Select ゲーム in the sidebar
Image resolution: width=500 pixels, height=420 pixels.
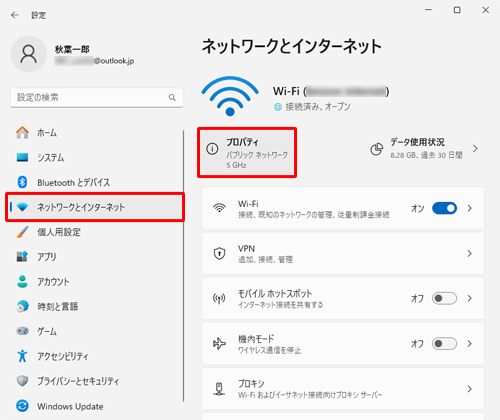click(x=95, y=331)
